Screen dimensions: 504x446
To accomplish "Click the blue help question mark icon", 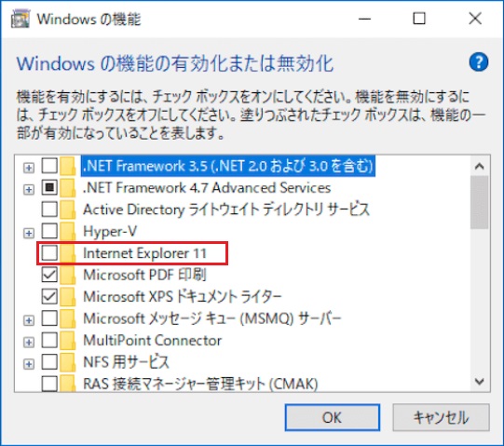I will pos(479,62).
